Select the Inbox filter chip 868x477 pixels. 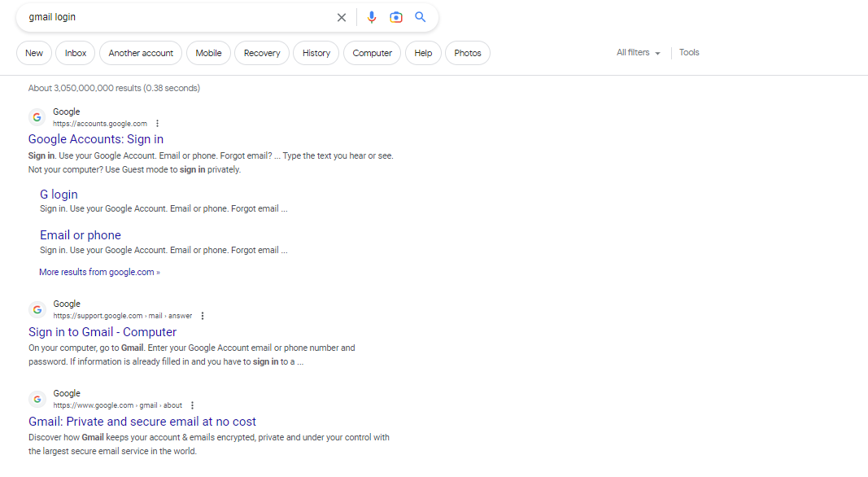pos(76,53)
